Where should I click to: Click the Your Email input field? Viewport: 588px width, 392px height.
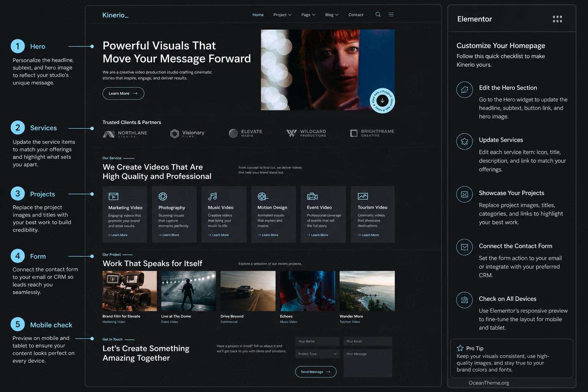(x=367, y=341)
